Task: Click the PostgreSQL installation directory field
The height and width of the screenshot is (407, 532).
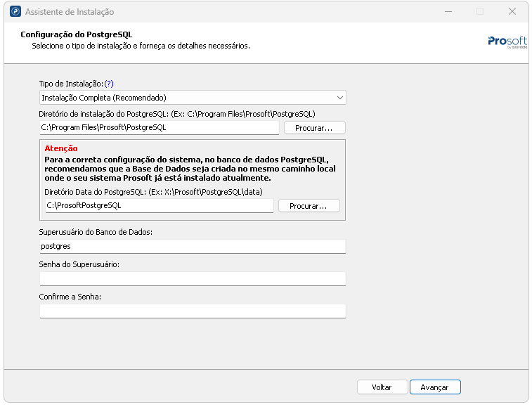Action: click(x=160, y=128)
